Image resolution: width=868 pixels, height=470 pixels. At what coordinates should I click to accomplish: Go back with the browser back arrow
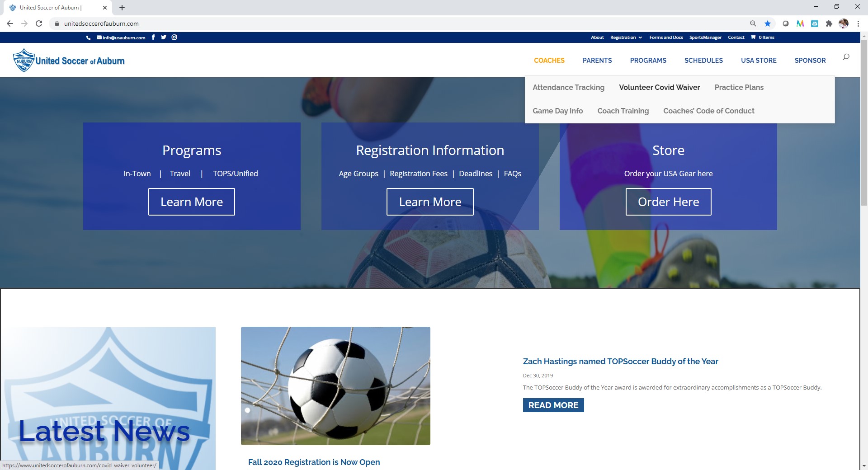(10, 23)
